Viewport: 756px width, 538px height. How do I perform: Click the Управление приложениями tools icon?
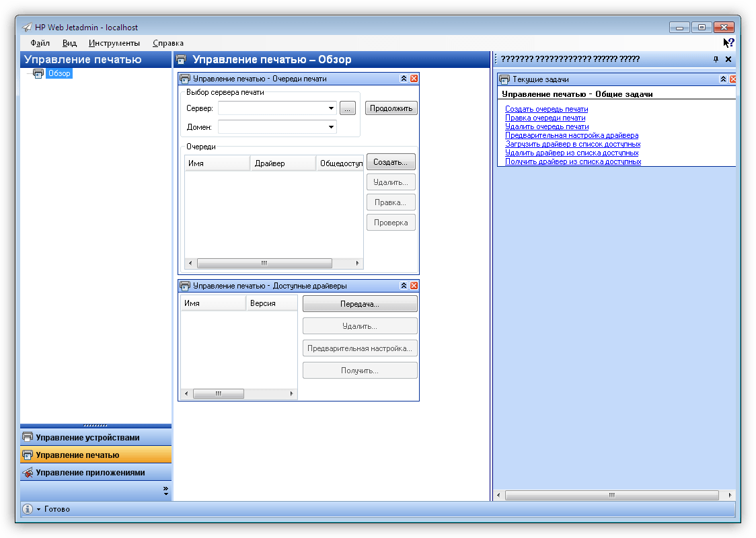coord(28,473)
